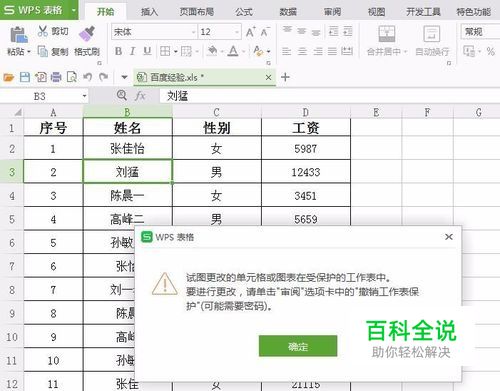This screenshot has height=391, width=500.
Task: Click the center horizontally icon
Action: pos(302,51)
